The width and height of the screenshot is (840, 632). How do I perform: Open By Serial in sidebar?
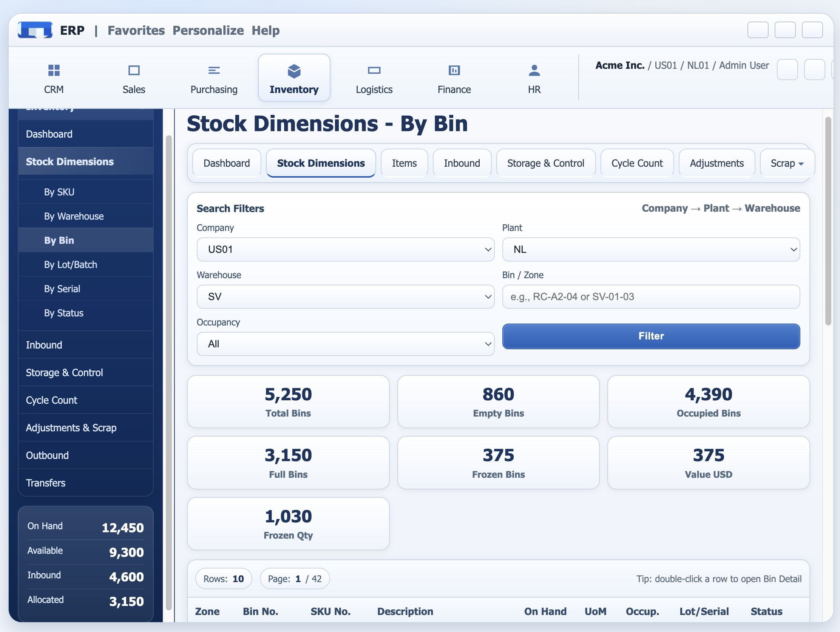85,289
